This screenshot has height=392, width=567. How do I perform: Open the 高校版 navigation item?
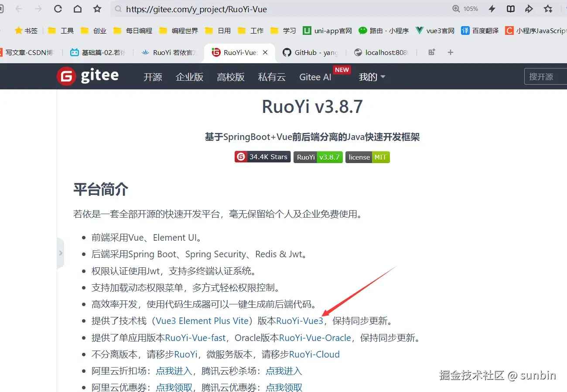coord(231,77)
